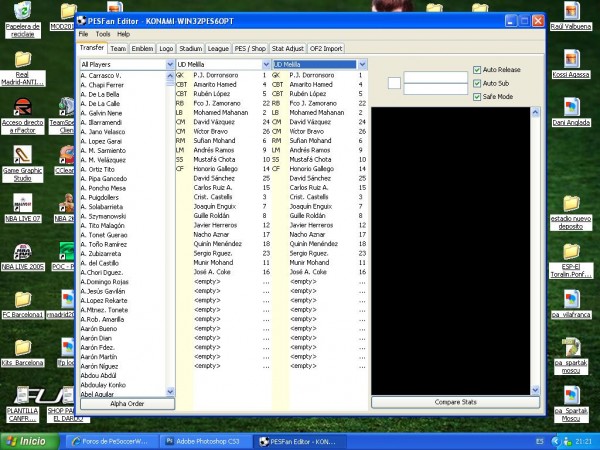The image size is (600, 450).
Task: Click the system tray network icon
Action: tap(567, 441)
